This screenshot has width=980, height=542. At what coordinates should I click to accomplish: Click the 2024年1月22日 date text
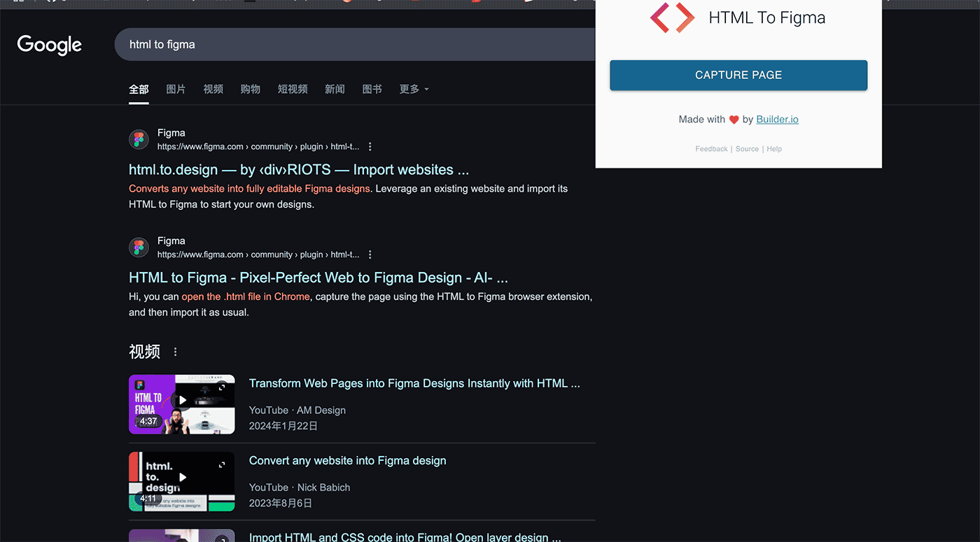click(x=283, y=426)
